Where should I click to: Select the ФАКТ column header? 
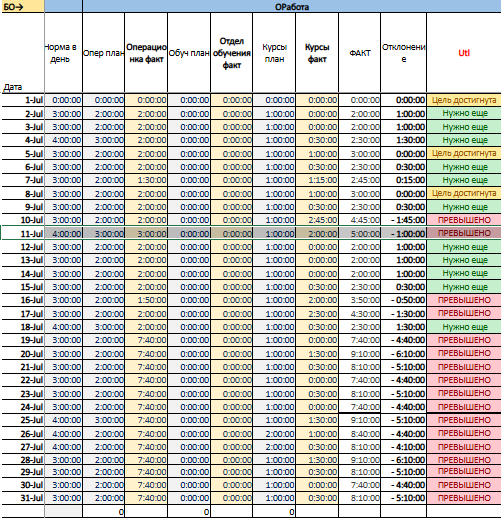(x=360, y=53)
